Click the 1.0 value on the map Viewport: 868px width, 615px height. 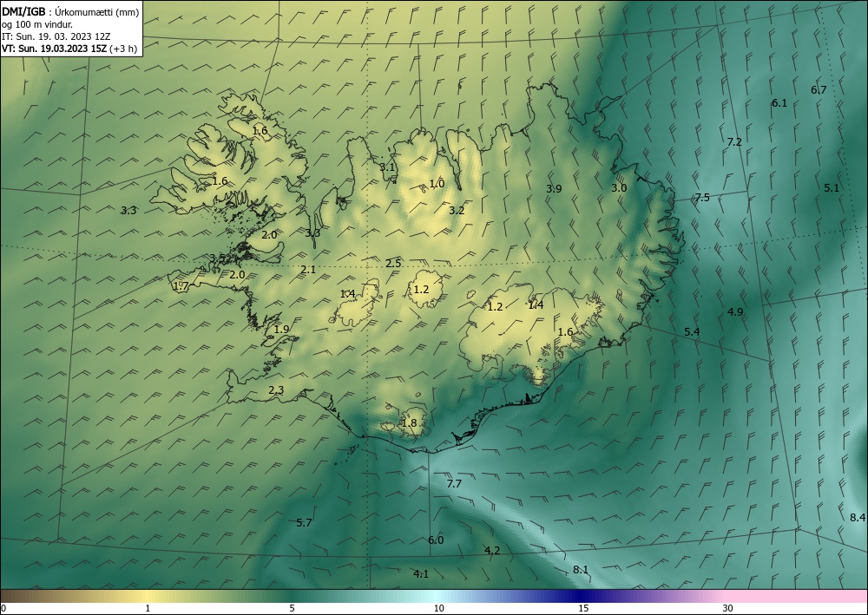[x=437, y=184]
